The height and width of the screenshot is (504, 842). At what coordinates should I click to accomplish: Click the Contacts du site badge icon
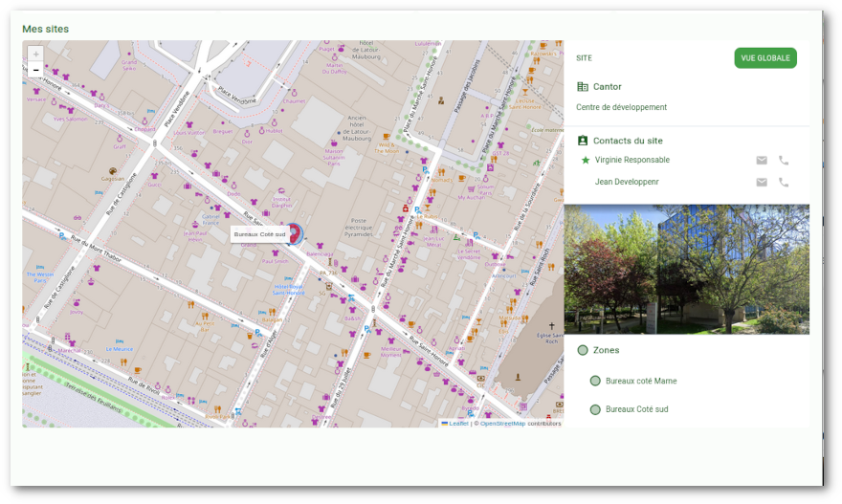(x=583, y=141)
